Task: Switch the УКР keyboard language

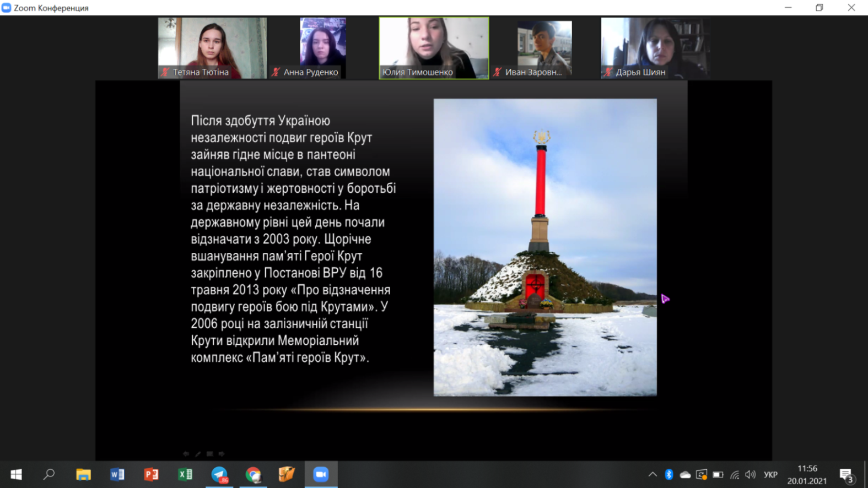Action: click(770, 474)
